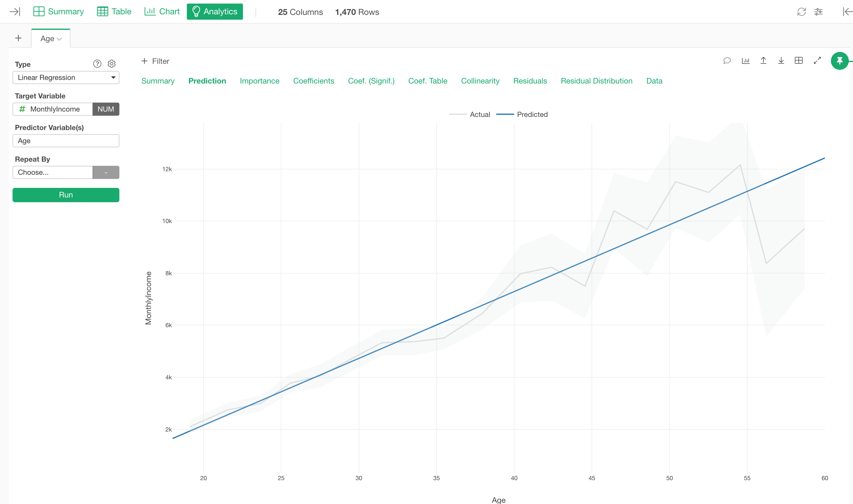Open the Residual Distribution tab
The height and width of the screenshot is (504, 853).
click(x=596, y=81)
